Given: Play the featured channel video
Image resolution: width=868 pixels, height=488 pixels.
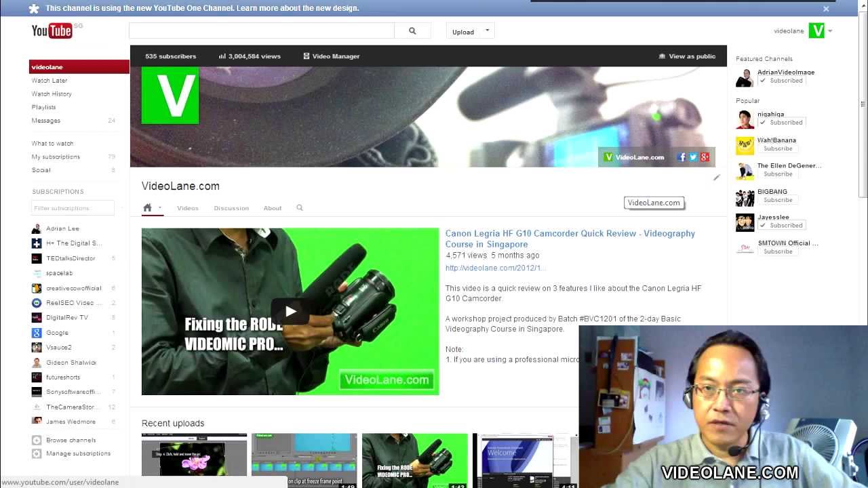Looking at the screenshot, I should pos(290,311).
